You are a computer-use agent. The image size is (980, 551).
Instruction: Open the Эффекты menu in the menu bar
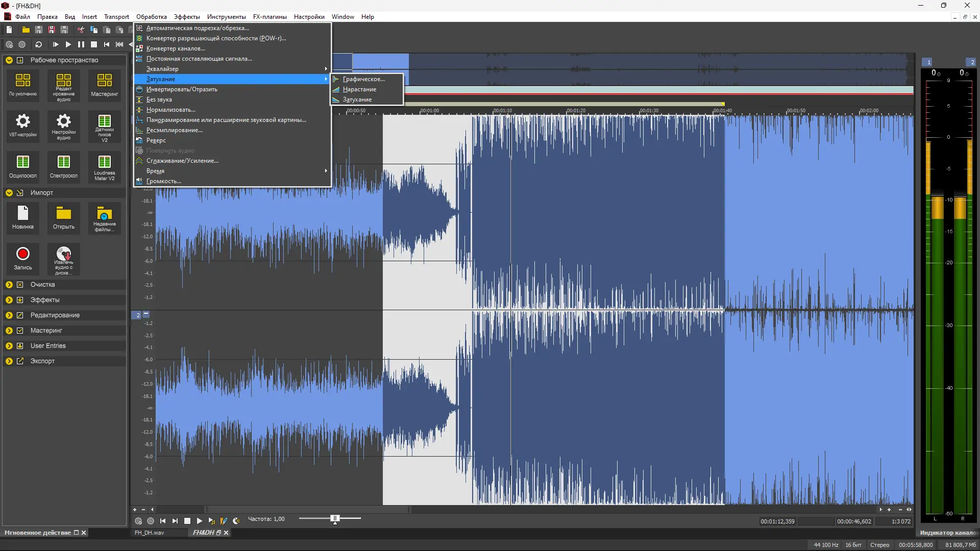pos(187,17)
